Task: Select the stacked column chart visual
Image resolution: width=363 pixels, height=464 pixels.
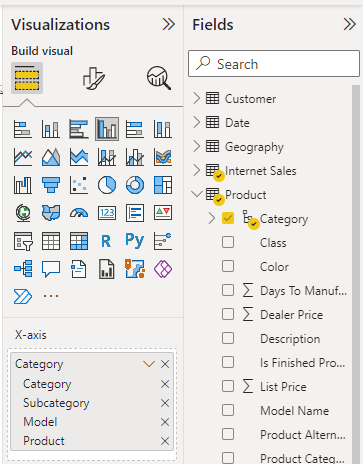Action: tap(51, 129)
